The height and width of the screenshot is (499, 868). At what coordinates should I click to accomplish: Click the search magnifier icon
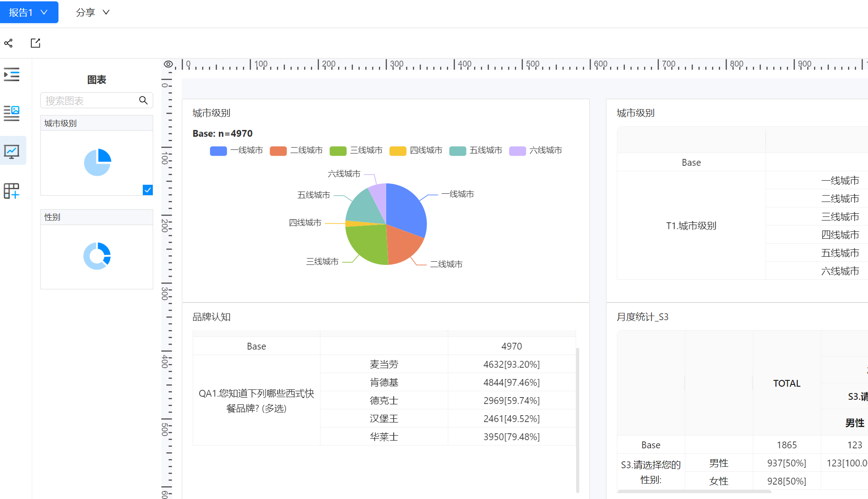click(x=143, y=101)
